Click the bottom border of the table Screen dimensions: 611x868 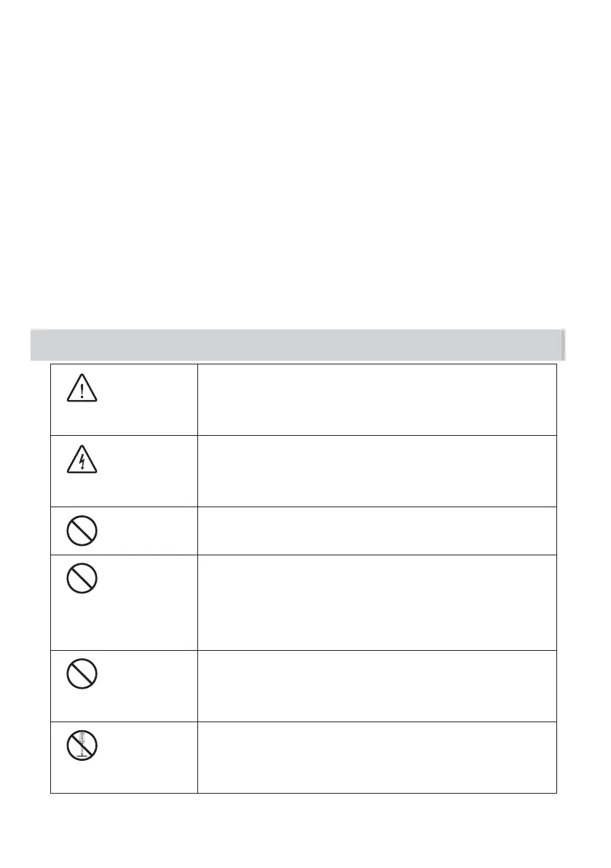303,792
